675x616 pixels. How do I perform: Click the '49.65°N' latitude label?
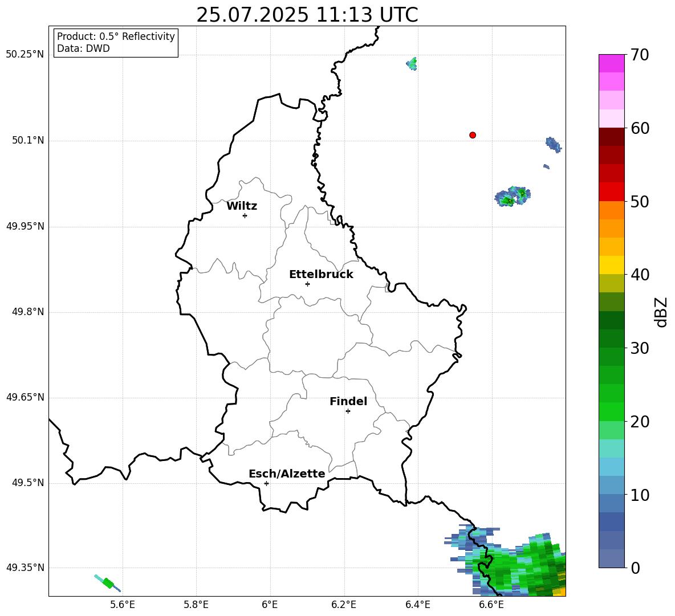(25, 397)
